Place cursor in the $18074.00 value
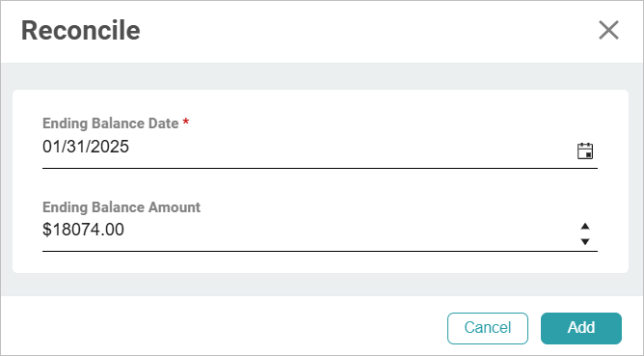The image size is (644, 356). [83, 230]
